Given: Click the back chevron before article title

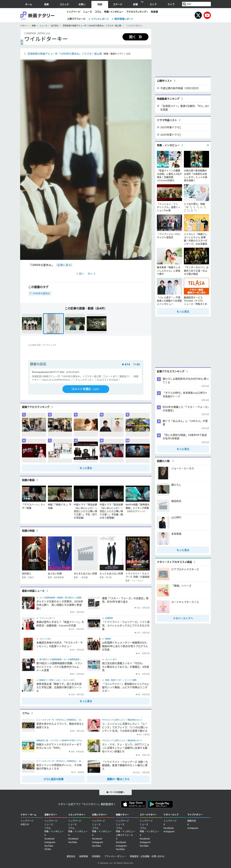Looking at the screenshot, I should point(25,54).
